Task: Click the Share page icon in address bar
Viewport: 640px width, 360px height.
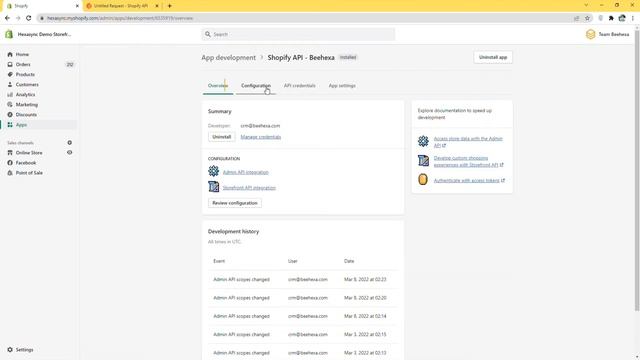Action: click(576, 18)
